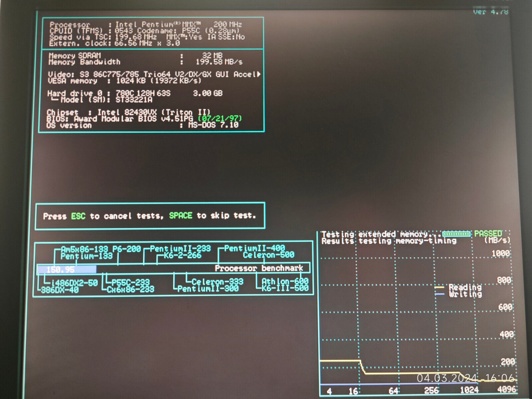This screenshot has height=399, width=532.
Task: Click the green PASSED status text
Action: click(488, 234)
